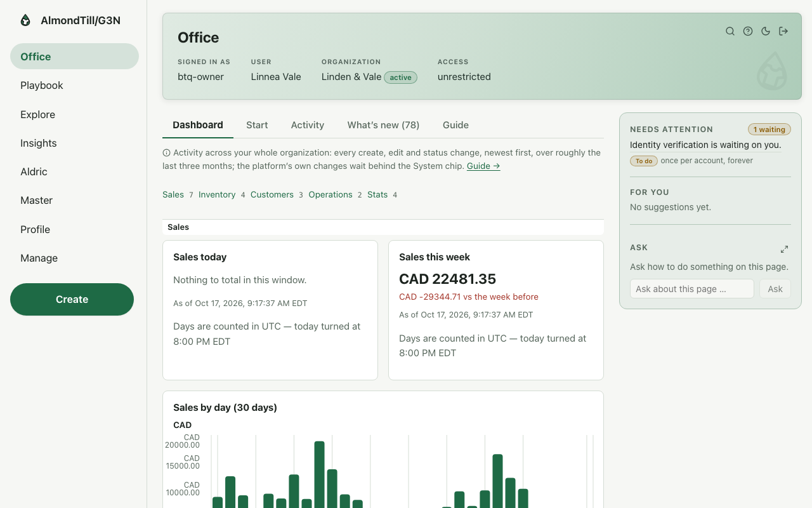This screenshot has width=812, height=508.
Task: Open Manage in the sidebar
Action: (74, 258)
